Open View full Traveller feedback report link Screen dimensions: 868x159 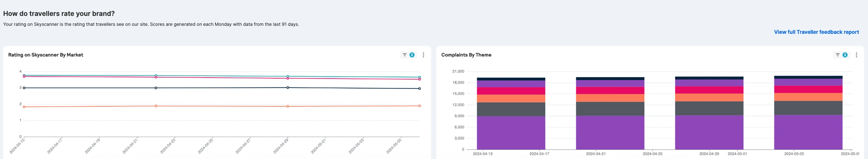(816, 32)
